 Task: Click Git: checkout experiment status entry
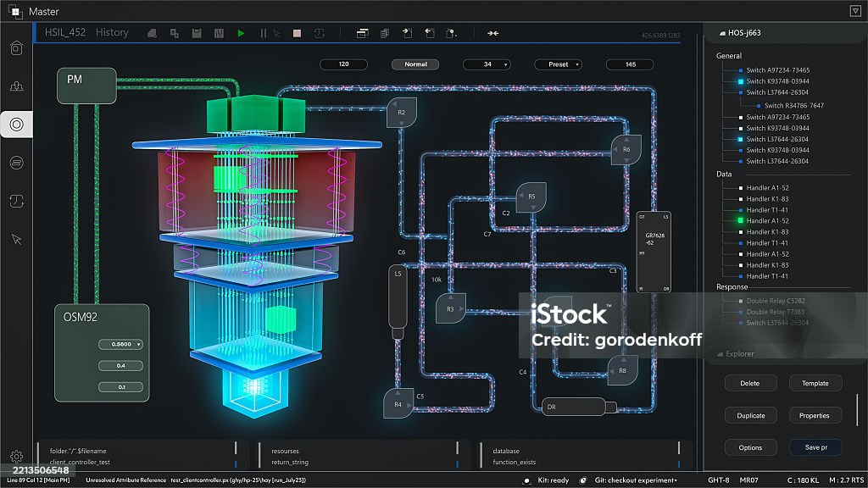[x=636, y=480]
